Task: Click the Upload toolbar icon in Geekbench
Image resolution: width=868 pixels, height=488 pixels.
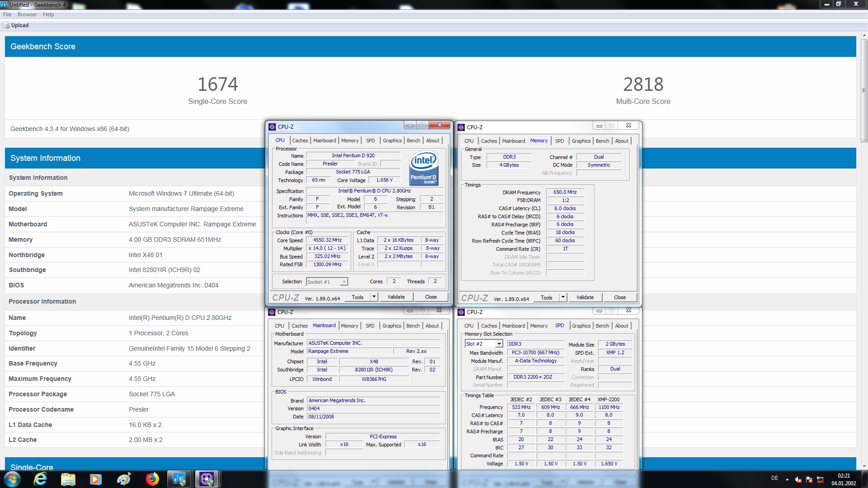Action: 6,26
